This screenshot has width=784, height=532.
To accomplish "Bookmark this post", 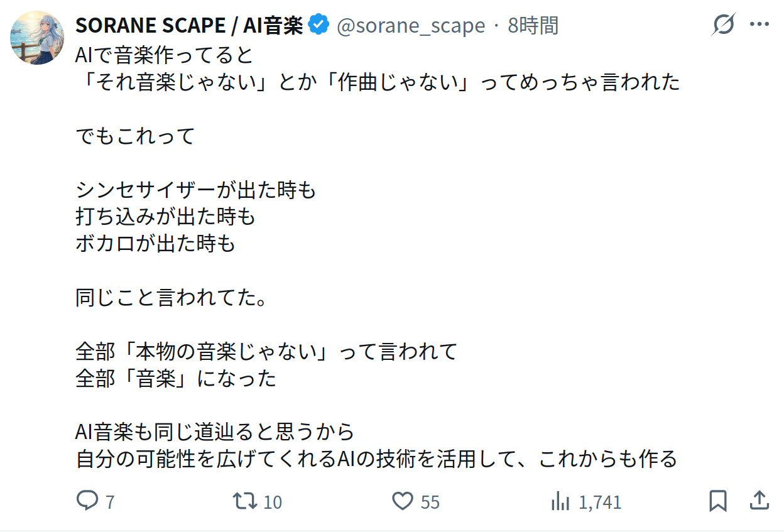I will click(718, 501).
